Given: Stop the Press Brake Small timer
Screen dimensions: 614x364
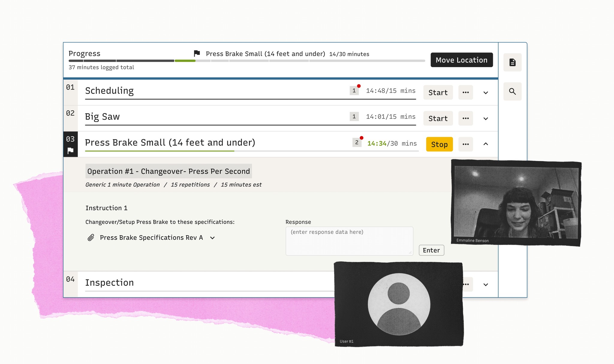Looking at the screenshot, I should click(x=439, y=144).
